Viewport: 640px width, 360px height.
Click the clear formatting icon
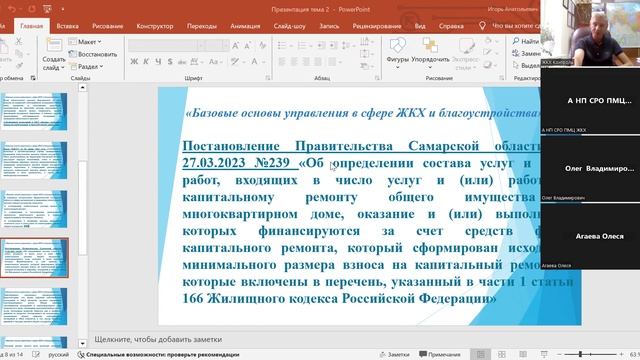pyautogui.click(x=262, y=45)
